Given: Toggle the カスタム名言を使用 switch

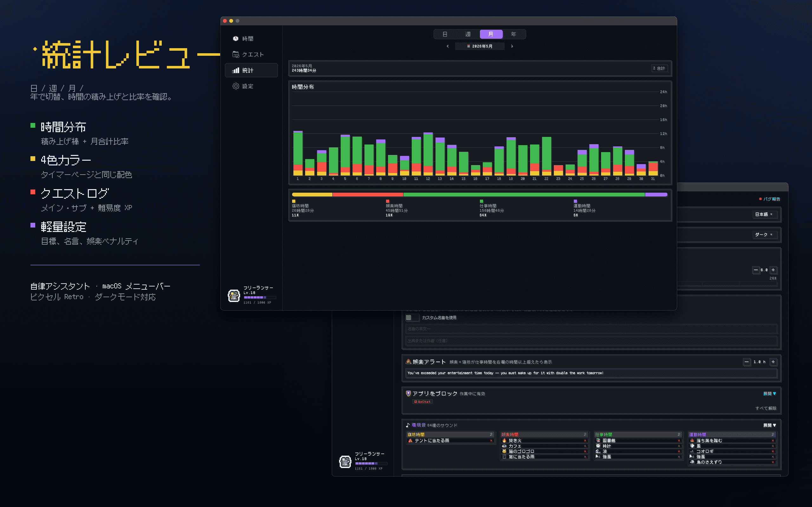Looking at the screenshot, I should 412,318.
